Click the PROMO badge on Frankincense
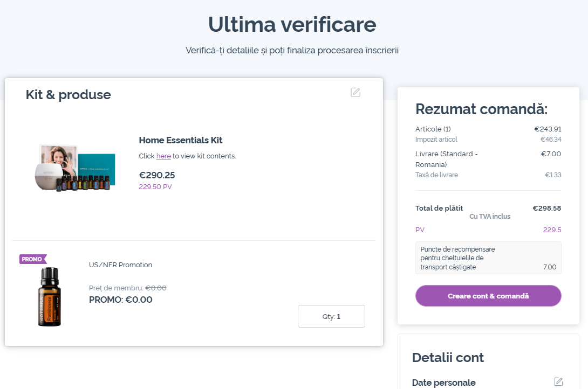Viewport: 588px width, 389px height. pyautogui.click(x=32, y=259)
